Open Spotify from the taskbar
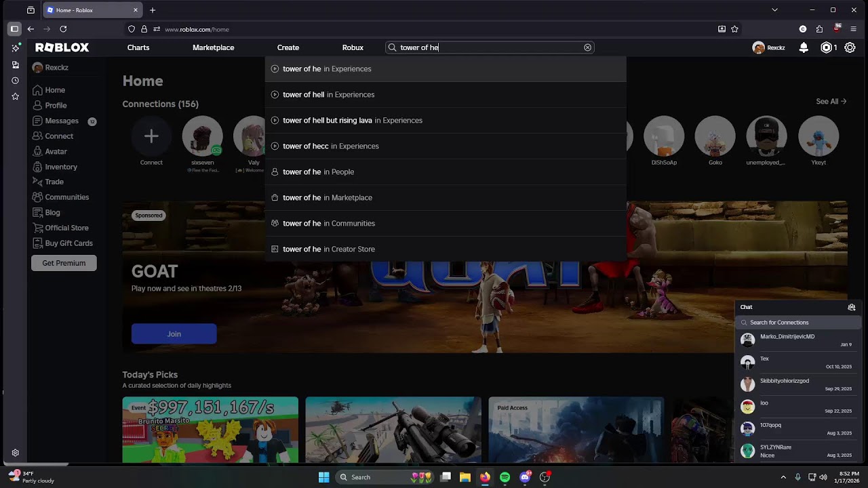 [x=505, y=477]
